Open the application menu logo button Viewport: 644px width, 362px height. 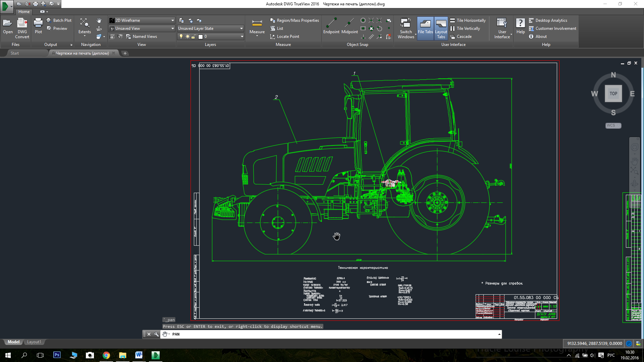tap(7, 6)
